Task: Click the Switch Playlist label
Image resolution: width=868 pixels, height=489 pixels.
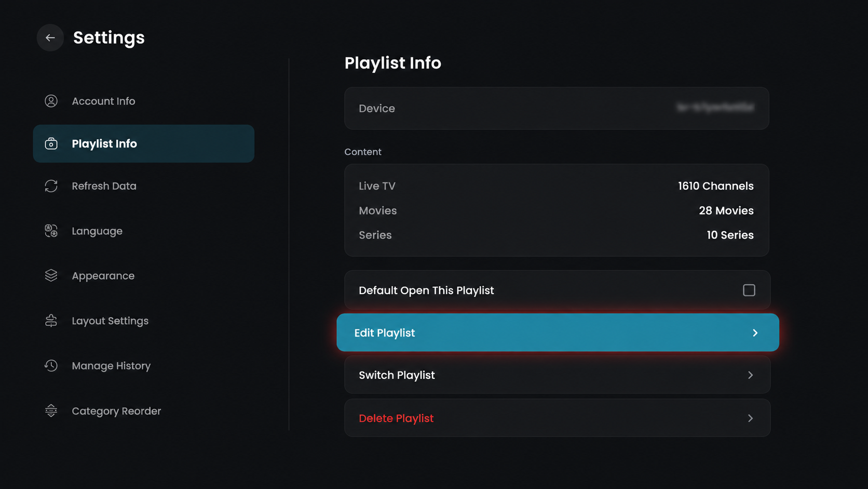Action: click(x=397, y=375)
